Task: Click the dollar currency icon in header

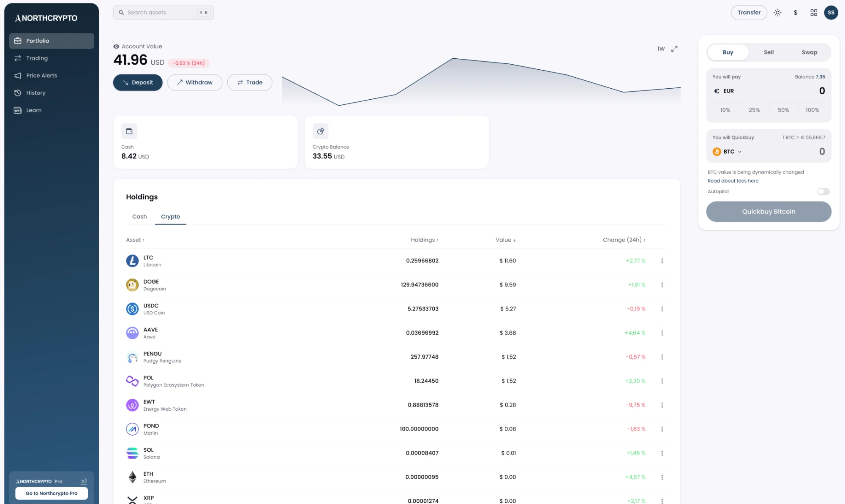Action: [796, 13]
